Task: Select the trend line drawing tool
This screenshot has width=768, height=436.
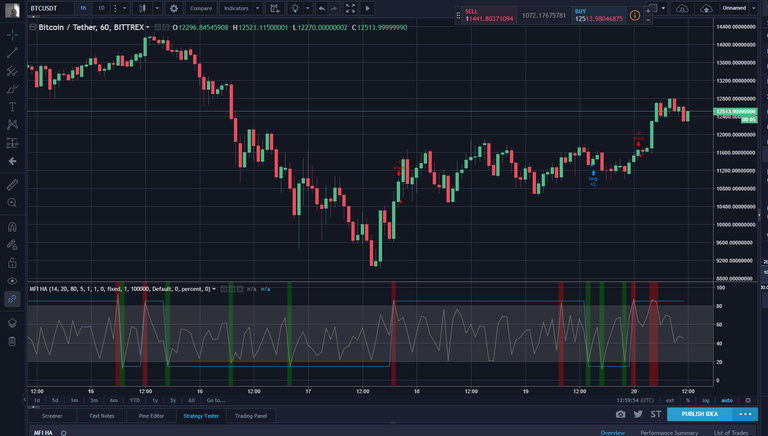Action: [x=12, y=52]
